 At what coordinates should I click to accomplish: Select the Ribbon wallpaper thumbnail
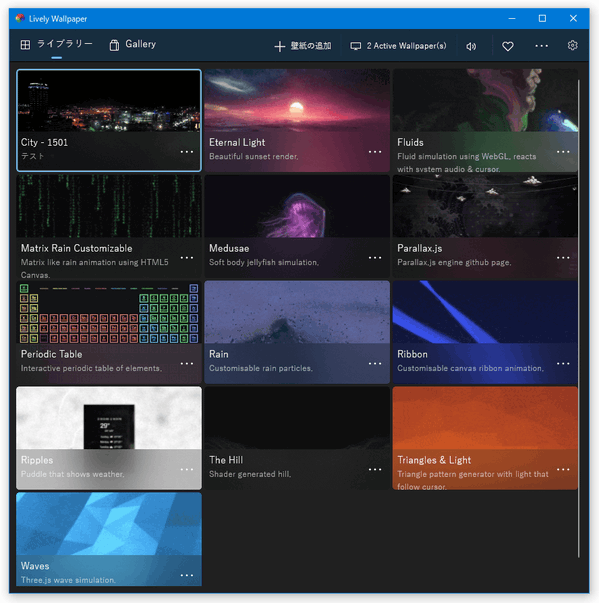[485, 312]
